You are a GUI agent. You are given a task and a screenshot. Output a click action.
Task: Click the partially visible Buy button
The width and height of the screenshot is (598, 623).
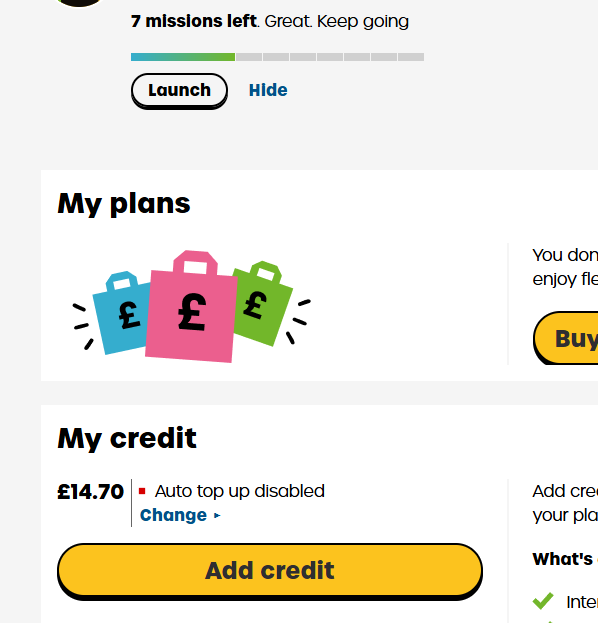point(566,339)
